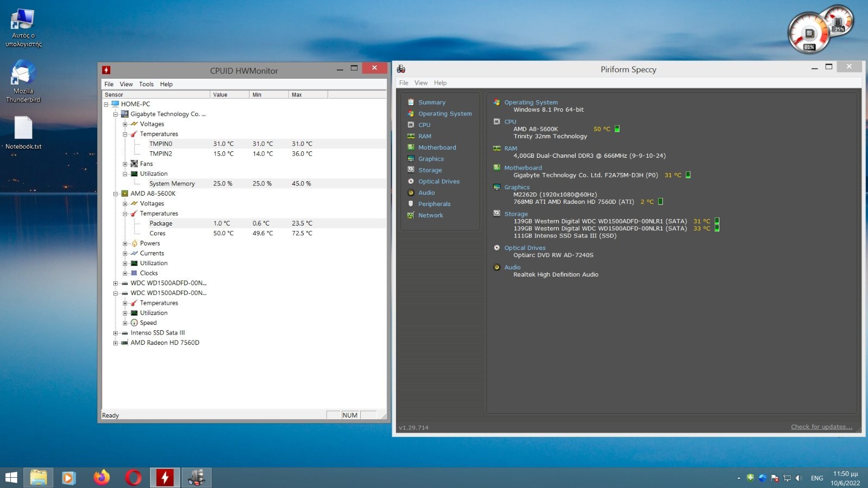
Task: Click the Sensor column header in HWMonitor
Action: click(x=156, y=94)
